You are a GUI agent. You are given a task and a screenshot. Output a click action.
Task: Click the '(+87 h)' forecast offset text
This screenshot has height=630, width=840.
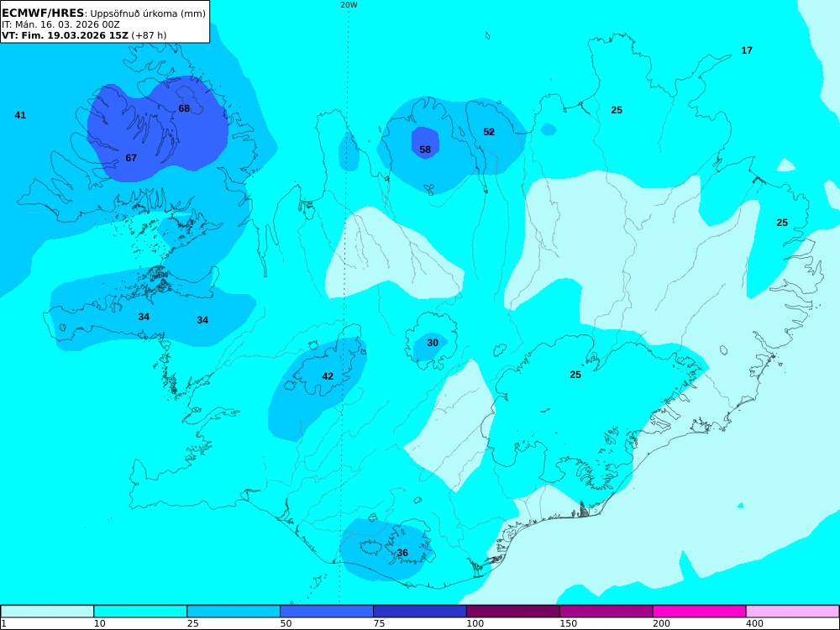(149, 35)
